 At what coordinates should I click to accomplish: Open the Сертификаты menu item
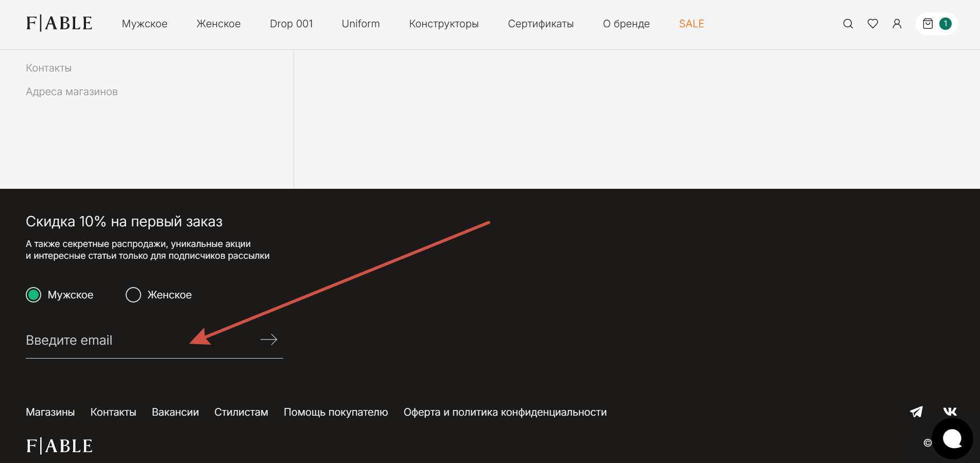(541, 24)
